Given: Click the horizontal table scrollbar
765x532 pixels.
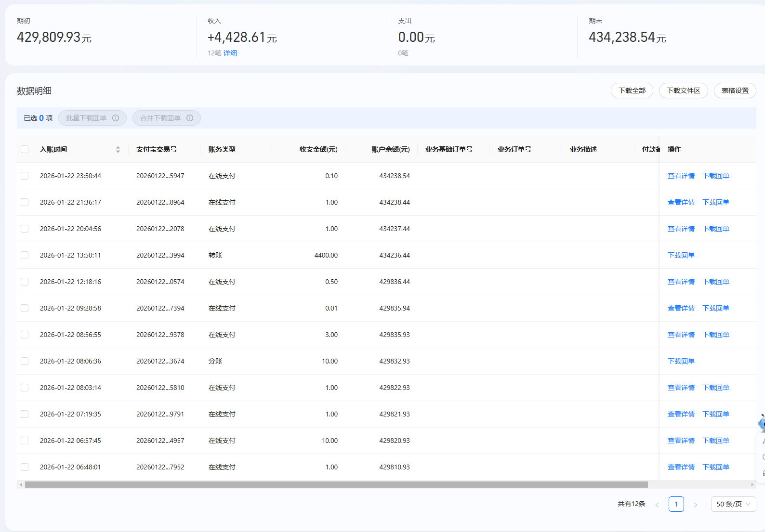Looking at the screenshot, I should coord(336,484).
